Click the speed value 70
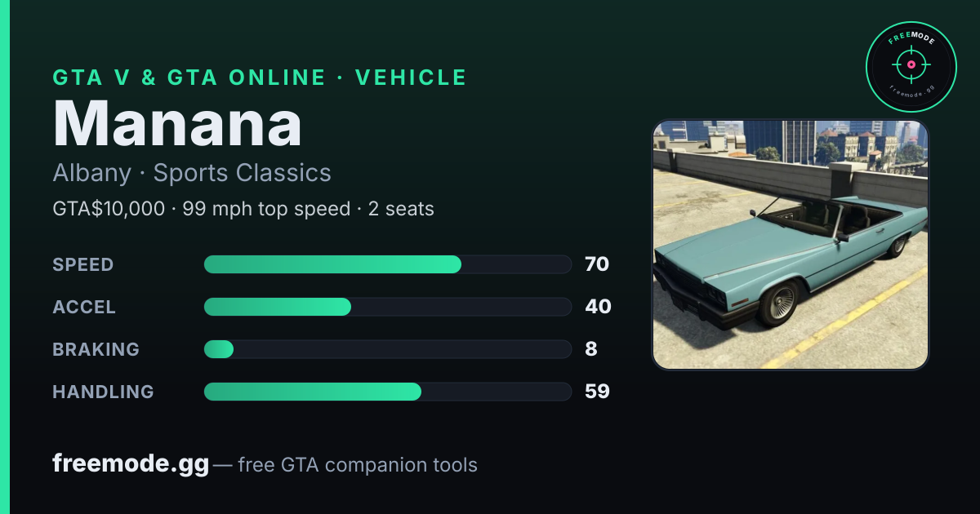This screenshot has width=980, height=514. tap(597, 264)
